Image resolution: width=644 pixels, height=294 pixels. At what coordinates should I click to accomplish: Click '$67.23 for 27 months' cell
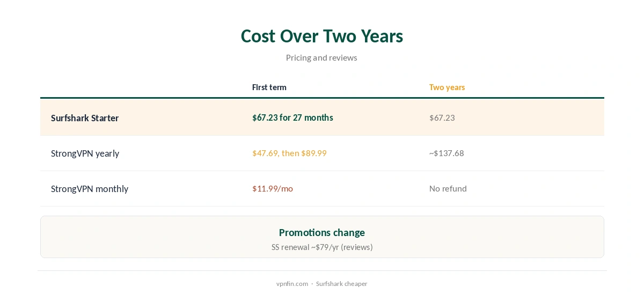point(292,117)
